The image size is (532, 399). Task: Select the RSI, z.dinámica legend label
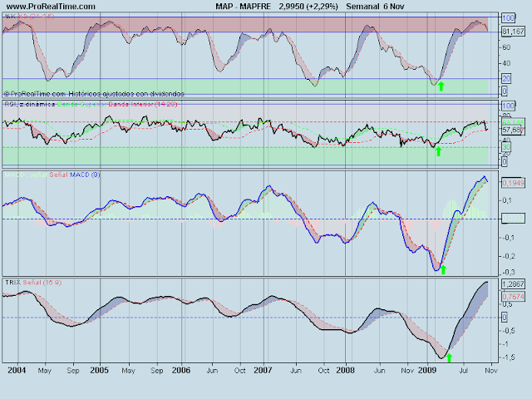click(30, 104)
